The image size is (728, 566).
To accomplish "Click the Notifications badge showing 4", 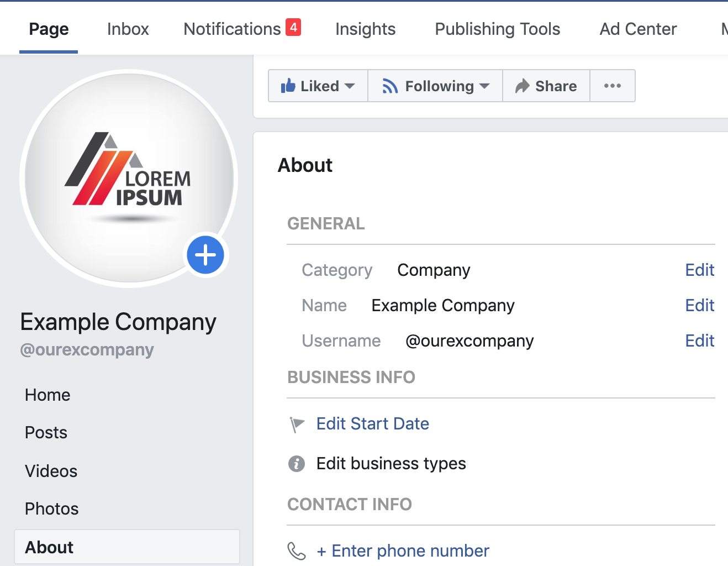I will click(x=292, y=25).
